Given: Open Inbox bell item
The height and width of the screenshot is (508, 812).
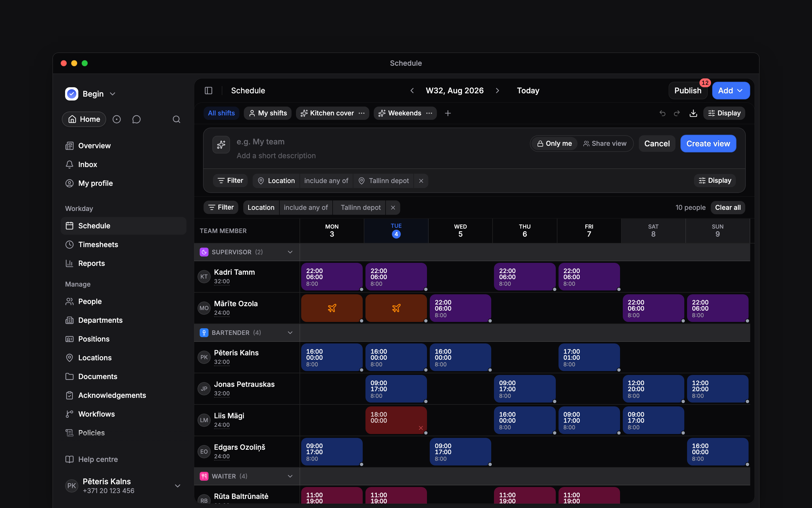Looking at the screenshot, I should pos(124,165).
